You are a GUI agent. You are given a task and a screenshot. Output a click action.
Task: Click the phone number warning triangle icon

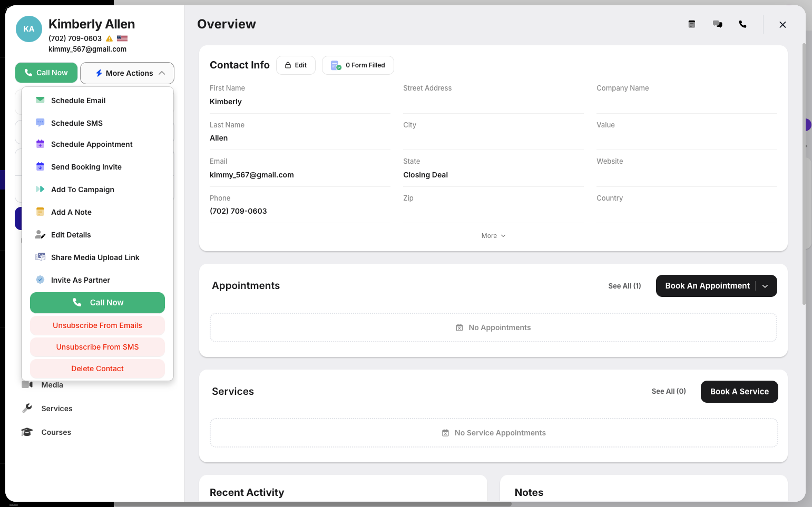(110, 38)
